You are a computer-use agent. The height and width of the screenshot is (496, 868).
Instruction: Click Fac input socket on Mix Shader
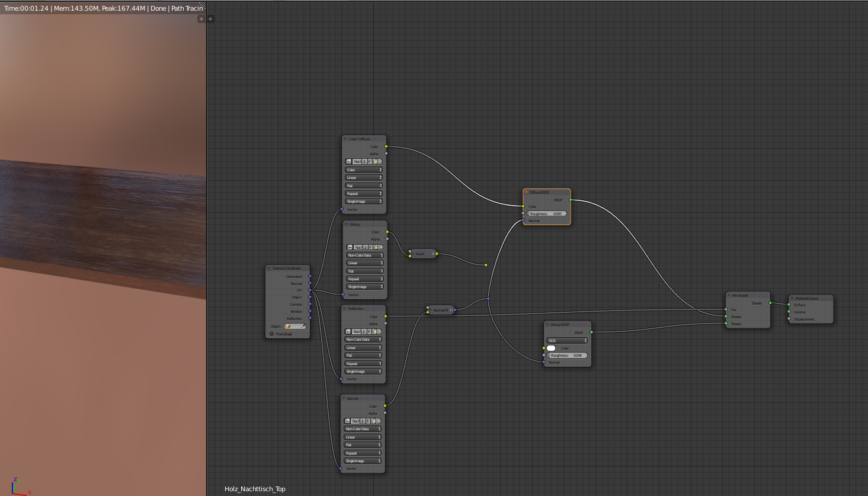(x=726, y=309)
